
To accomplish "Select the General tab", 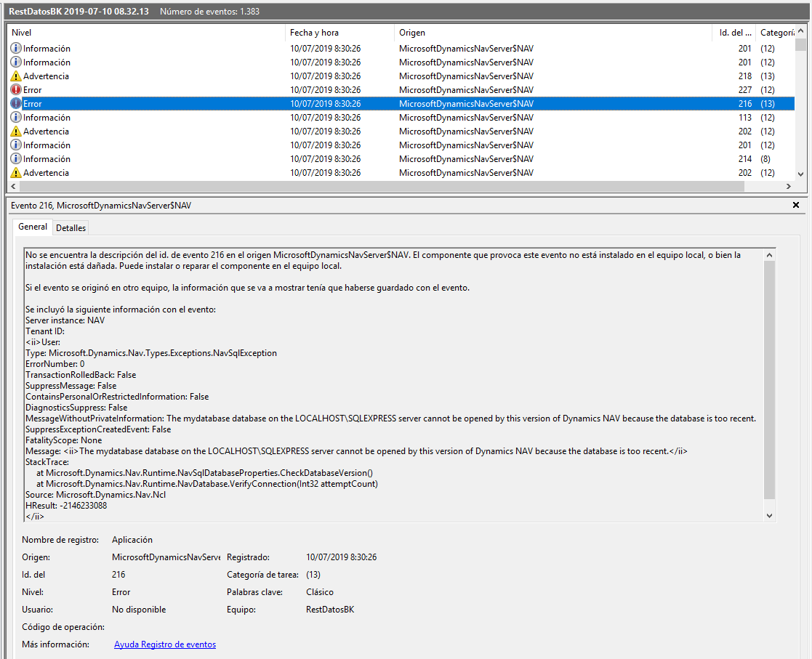I will pos(33,227).
